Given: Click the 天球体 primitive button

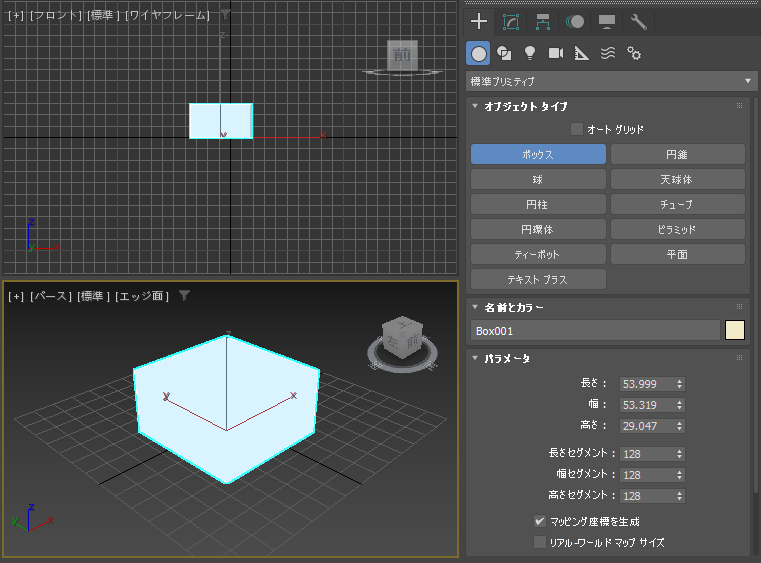Looking at the screenshot, I should pos(678,180).
